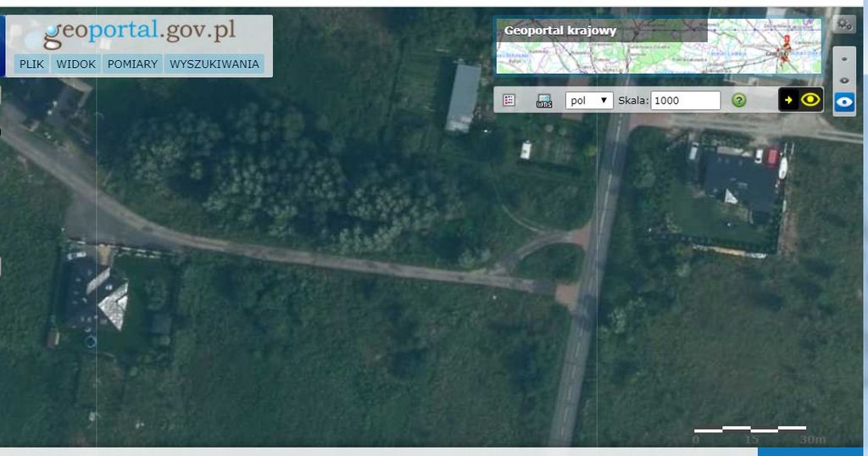Toggle the yellow eye high-contrast icon
Viewport: 868px width, 456px height.
811,100
